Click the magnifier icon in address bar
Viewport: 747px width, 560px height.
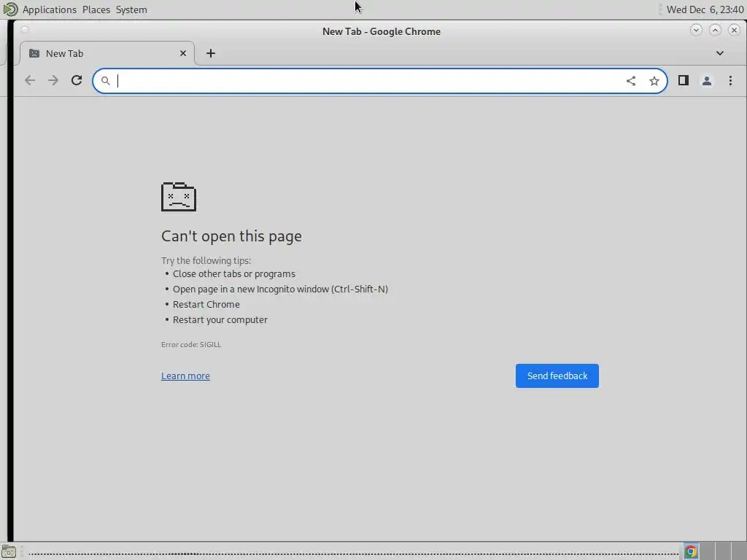pyautogui.click(x=105, y=81)
